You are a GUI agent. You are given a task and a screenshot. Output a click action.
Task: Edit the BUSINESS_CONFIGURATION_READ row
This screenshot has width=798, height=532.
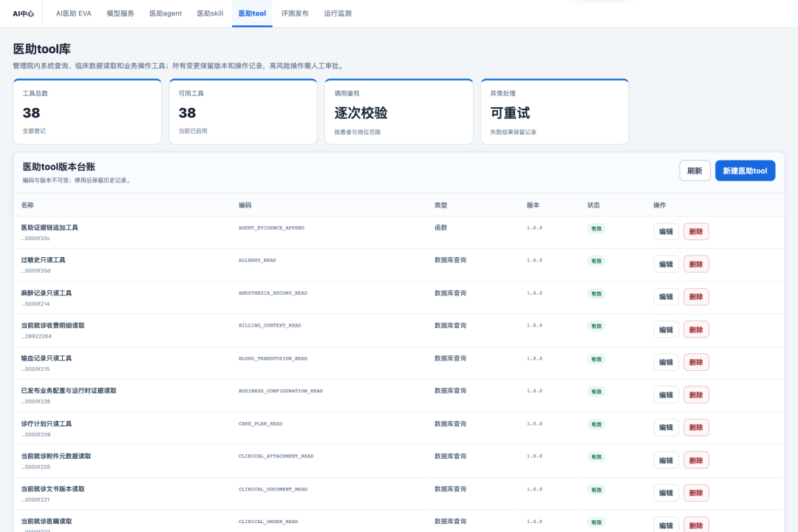click(666, 395)
